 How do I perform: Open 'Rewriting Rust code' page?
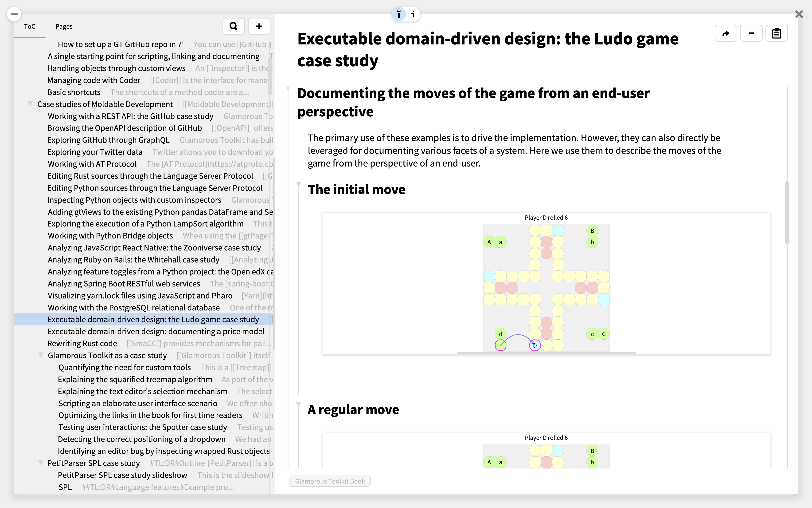82,343
